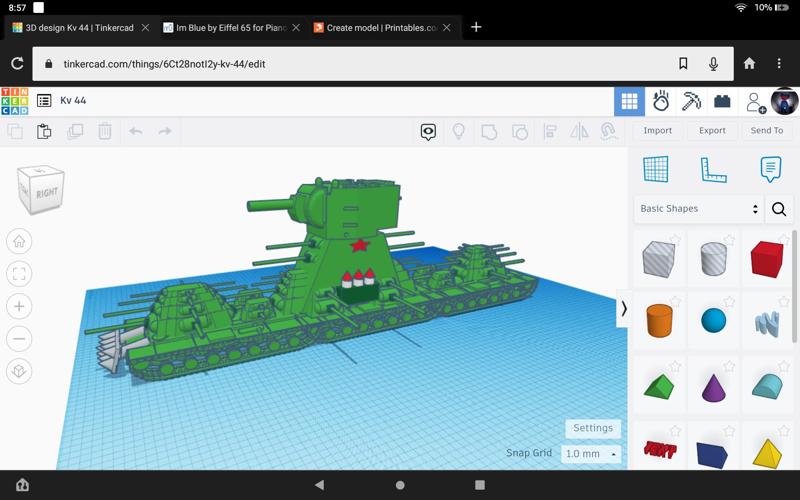This screenshot has height=500, width=800.
Task: Click the Zoom out minus button
Action: coord(19,339)
